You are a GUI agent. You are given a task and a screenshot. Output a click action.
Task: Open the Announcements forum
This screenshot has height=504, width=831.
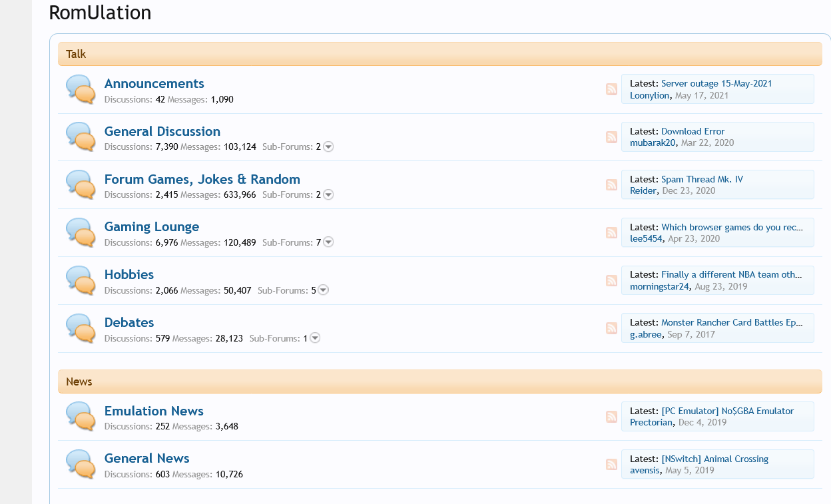click(154, 83)
